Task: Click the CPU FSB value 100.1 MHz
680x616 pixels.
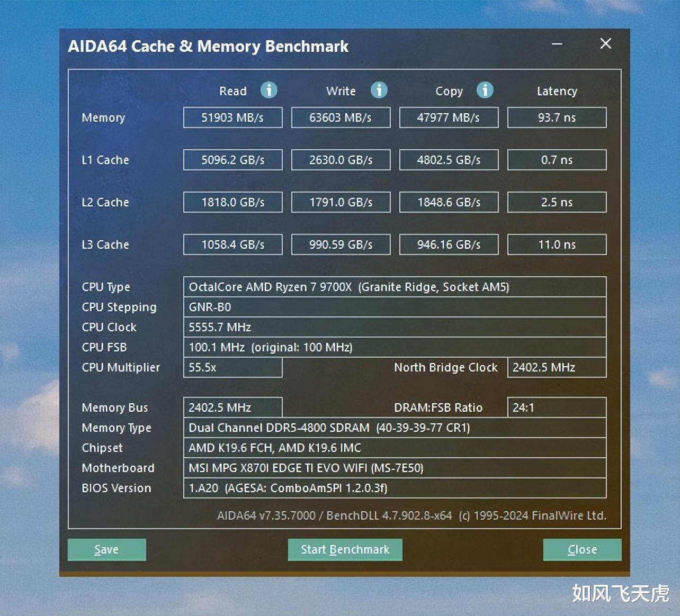Action: pos(395,347)
